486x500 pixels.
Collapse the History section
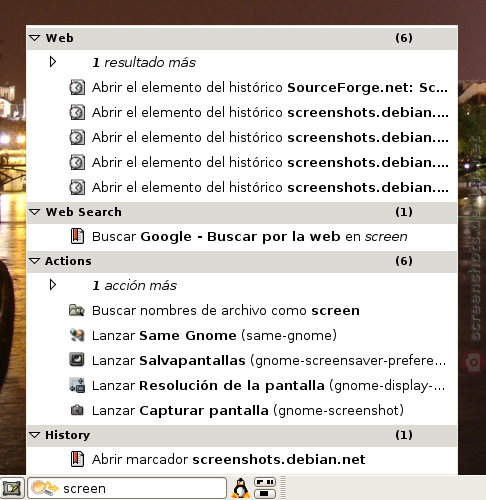[x=35, y=435]
